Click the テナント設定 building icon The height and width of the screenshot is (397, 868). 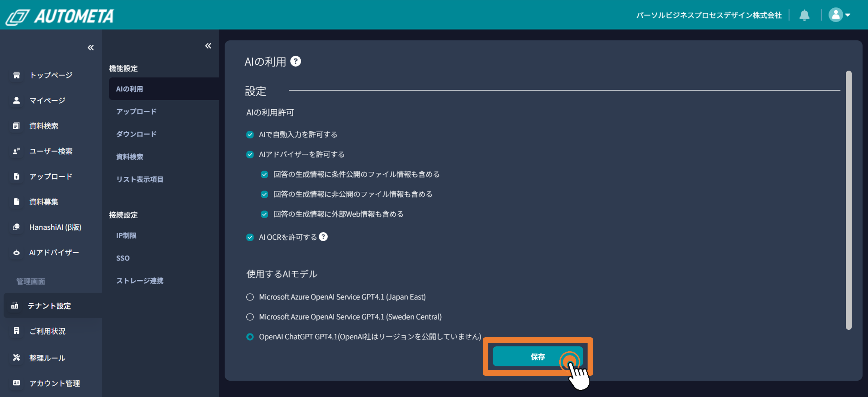tap(15, 306)
